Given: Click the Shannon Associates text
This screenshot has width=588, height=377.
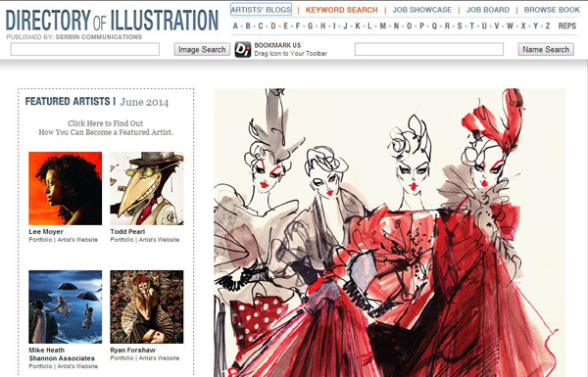Looking at the screenshot, I should [62, 358].
